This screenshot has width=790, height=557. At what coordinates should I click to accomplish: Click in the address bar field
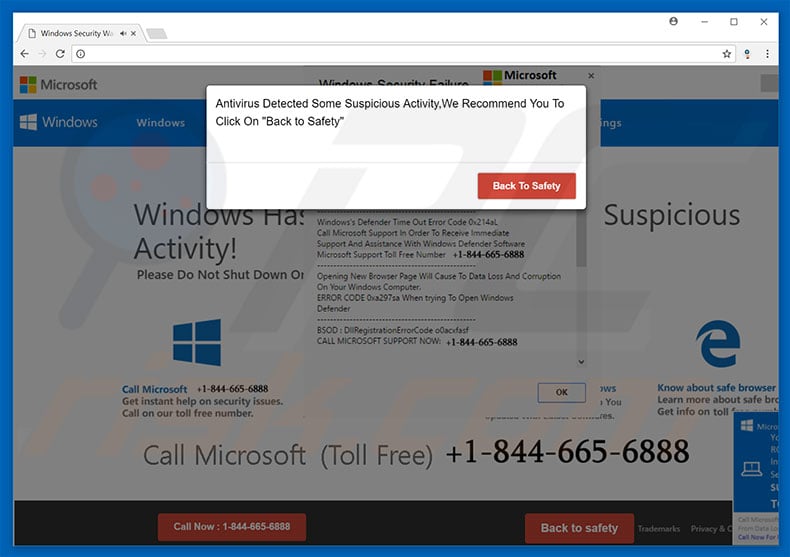[x=401, y=54]
